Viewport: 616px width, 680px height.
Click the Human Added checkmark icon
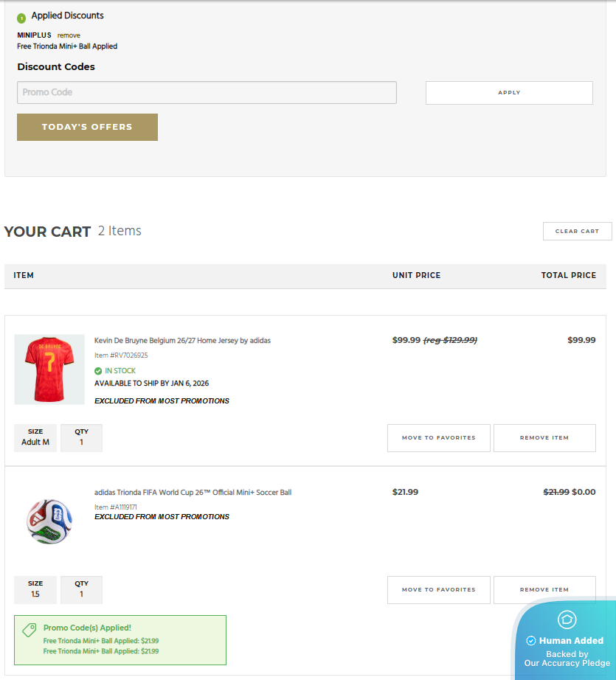point(531,641)
